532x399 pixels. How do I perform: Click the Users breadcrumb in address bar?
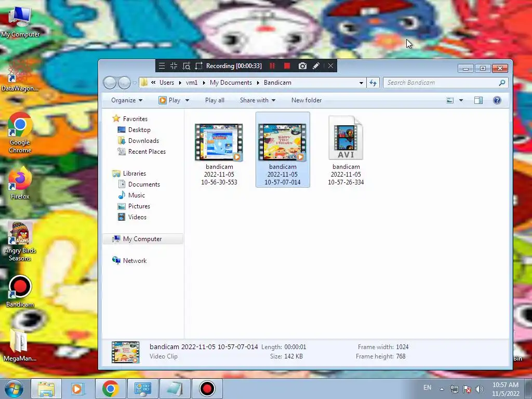click(167, 83)
